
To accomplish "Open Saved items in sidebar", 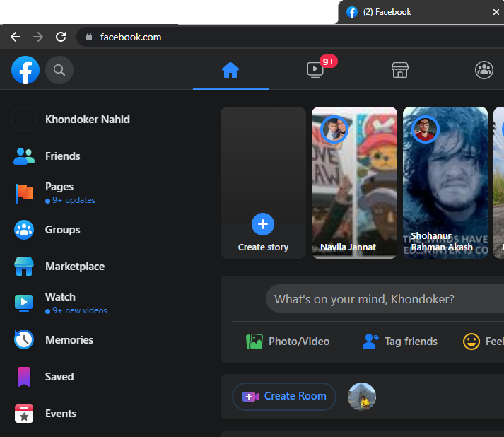I will pos(59,377).
